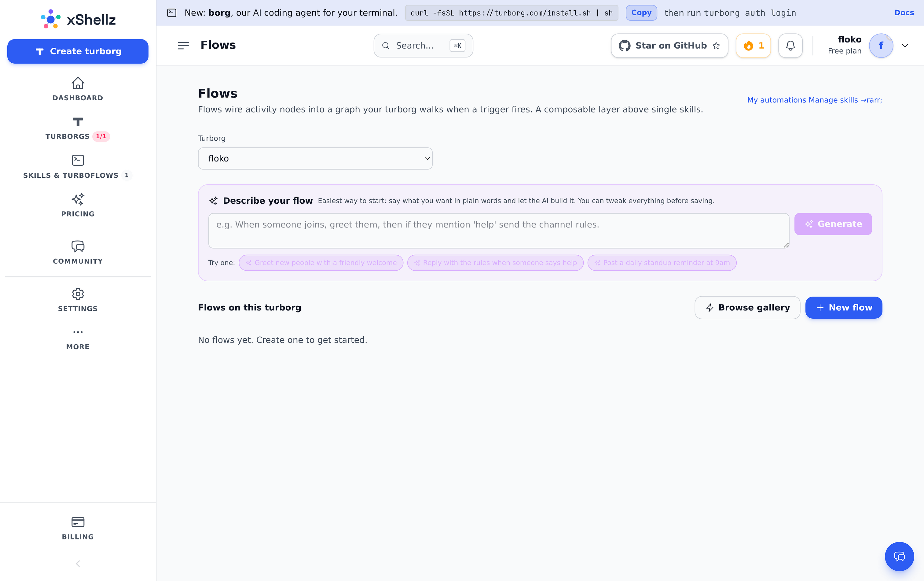Click the Search field
The width and height of the screenshot is (924, 581).
pos(423,46)
